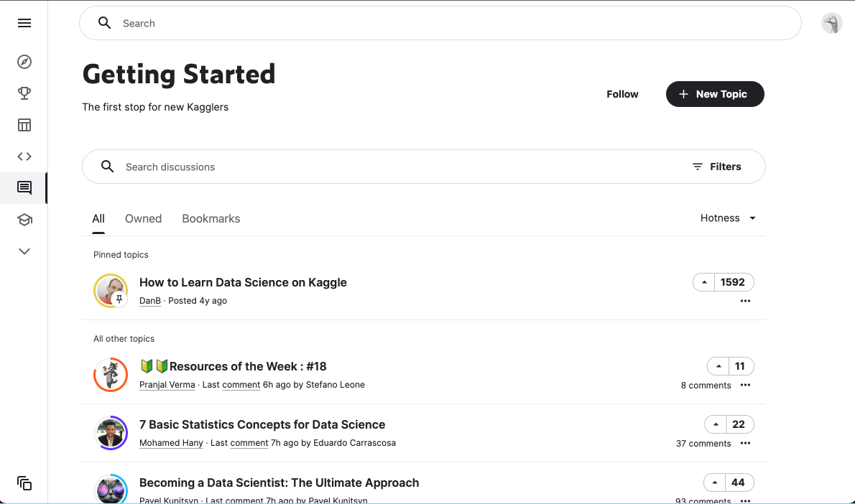This screenshot has height=504, width=855.
Task: Switch to the Bookmarks tab
Action: coord(211,218)
